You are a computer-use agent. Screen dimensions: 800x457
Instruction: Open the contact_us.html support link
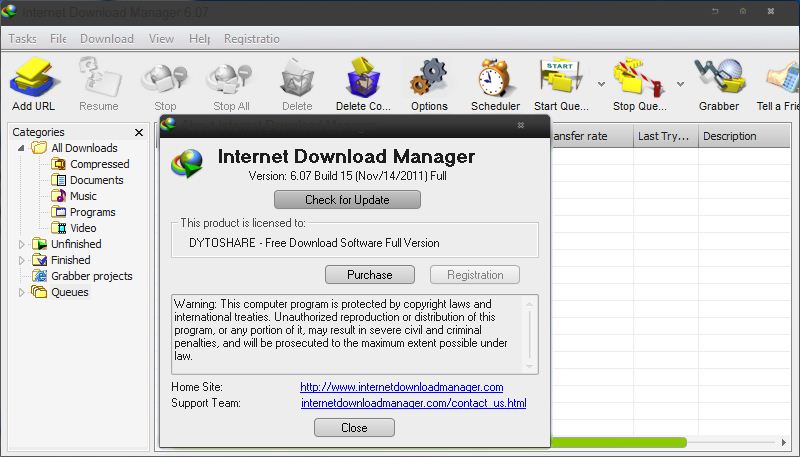point(414,403)
